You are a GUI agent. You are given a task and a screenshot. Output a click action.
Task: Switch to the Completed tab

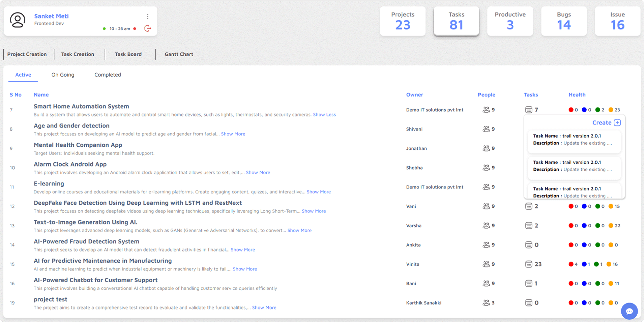tap(108, 75)
